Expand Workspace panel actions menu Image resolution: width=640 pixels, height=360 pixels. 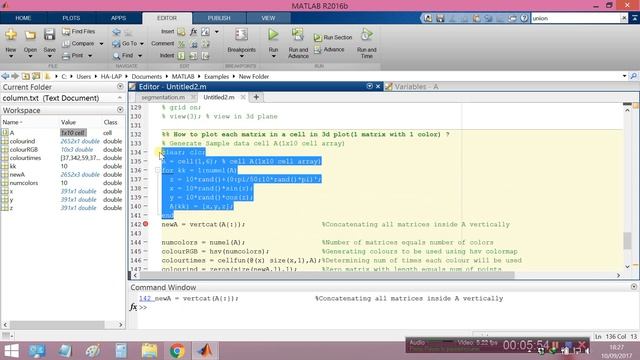120,110
